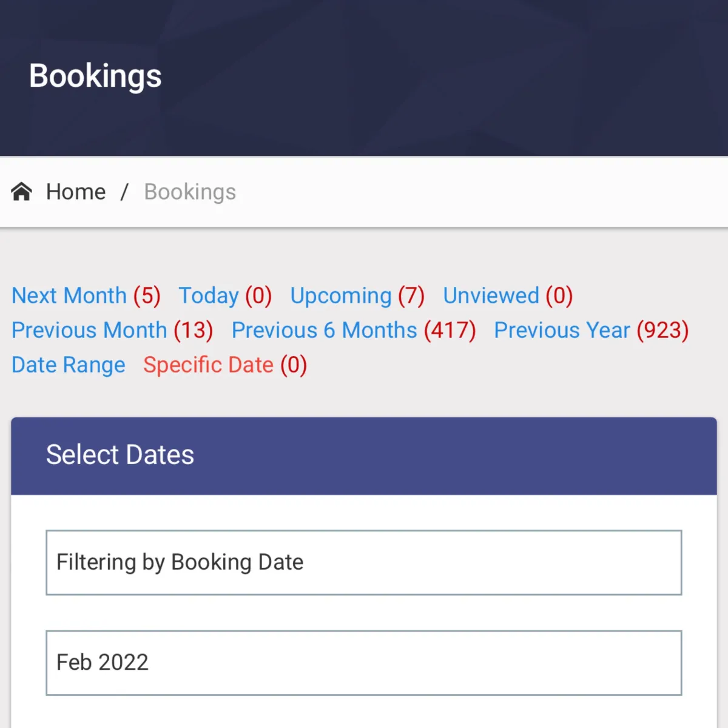Click the red (417) bookings count
Screen dimensions: 728x728
450,331
